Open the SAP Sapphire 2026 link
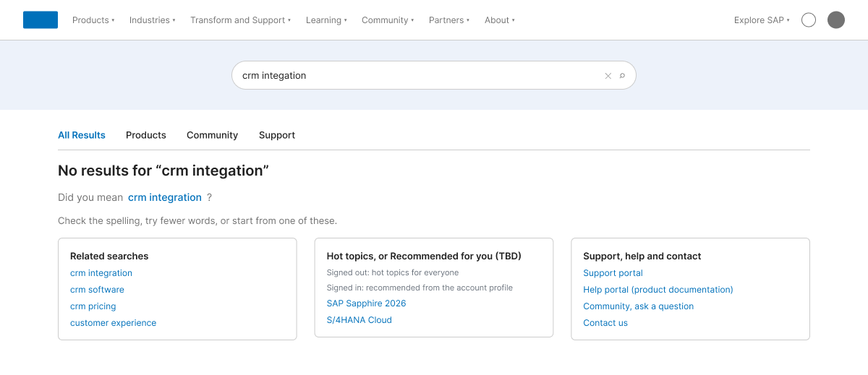This screenshot has width=868, height=375. tap(366, 303)
